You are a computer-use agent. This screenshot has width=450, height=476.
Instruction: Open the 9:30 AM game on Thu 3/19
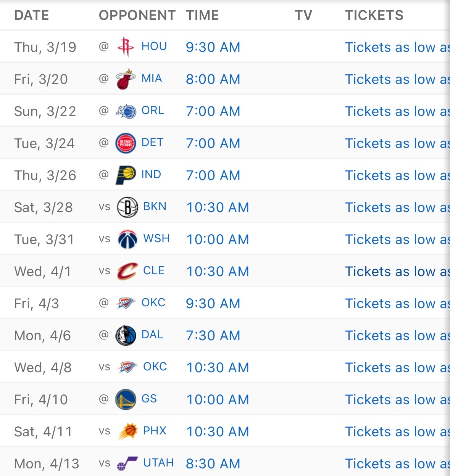click(213, 47)
